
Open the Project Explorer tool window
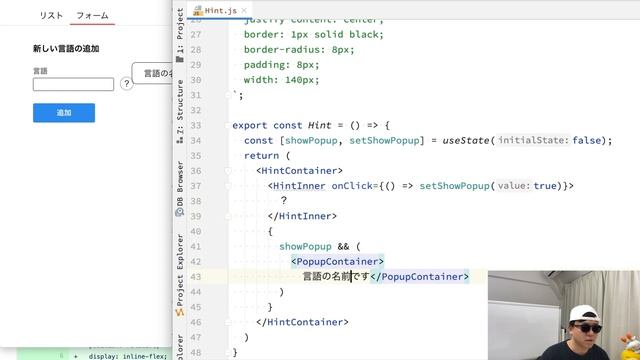click(180, 275)
